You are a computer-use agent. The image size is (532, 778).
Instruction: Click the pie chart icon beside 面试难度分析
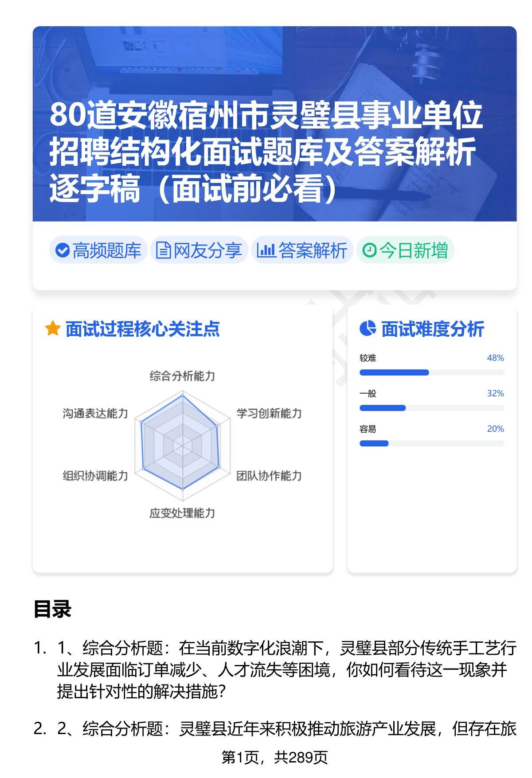(x=368, y=328)
